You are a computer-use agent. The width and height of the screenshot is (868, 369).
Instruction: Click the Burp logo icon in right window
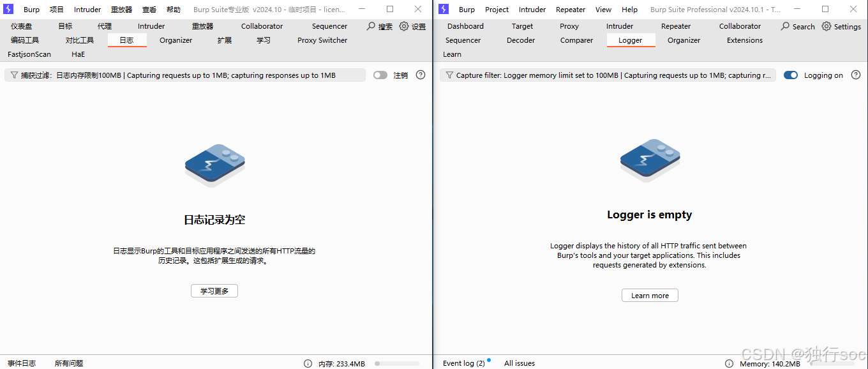coord(444,9)
